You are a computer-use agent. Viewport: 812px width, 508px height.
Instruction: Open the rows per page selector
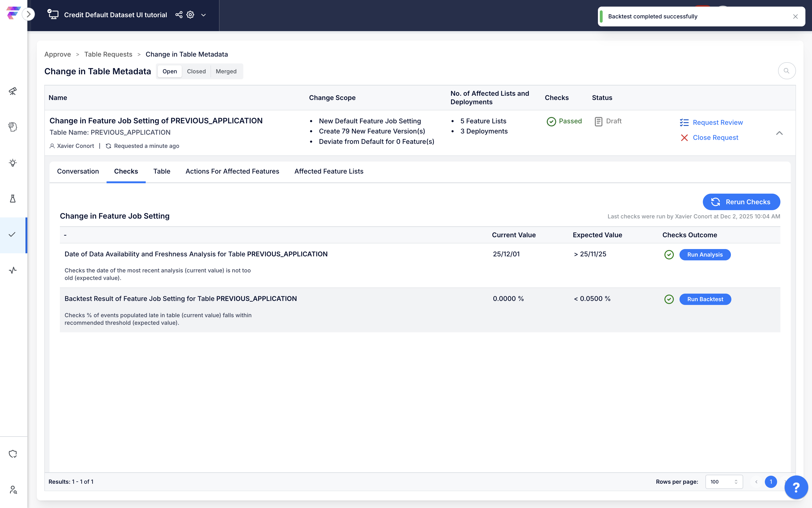(724, 481)
